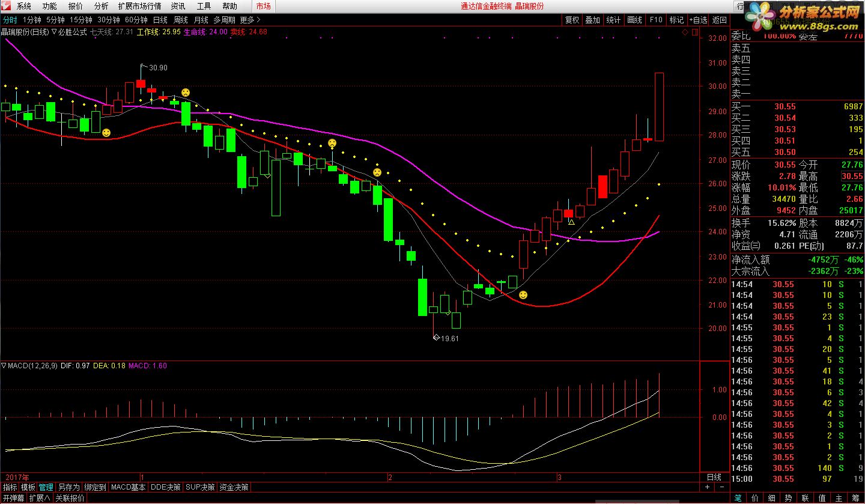
Task: Open the 工具 menu
Action: [204, 6]
